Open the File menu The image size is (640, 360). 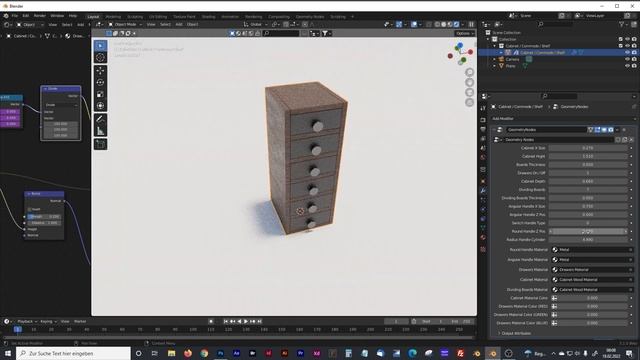(x=15, y=16)
